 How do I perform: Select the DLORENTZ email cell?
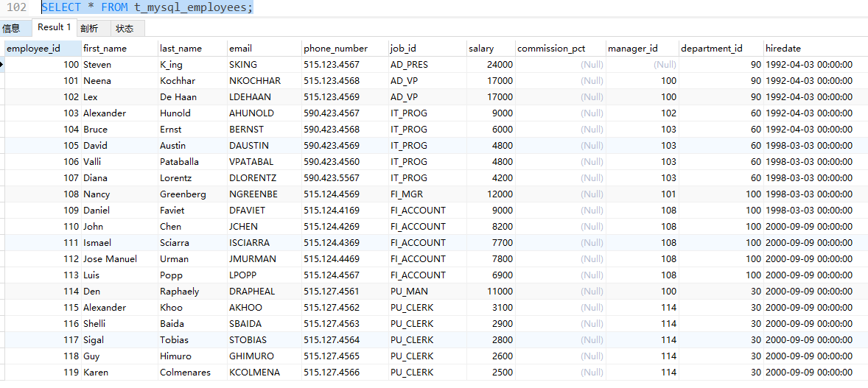[x=264, y=177]
